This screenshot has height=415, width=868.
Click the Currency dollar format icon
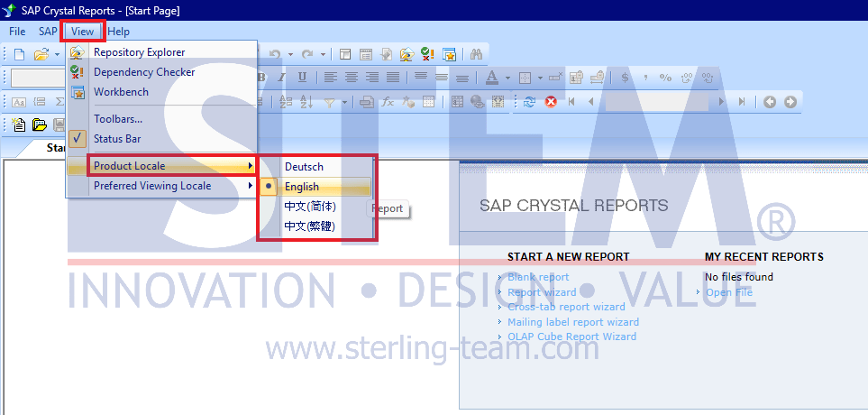(x=626, y=78)
